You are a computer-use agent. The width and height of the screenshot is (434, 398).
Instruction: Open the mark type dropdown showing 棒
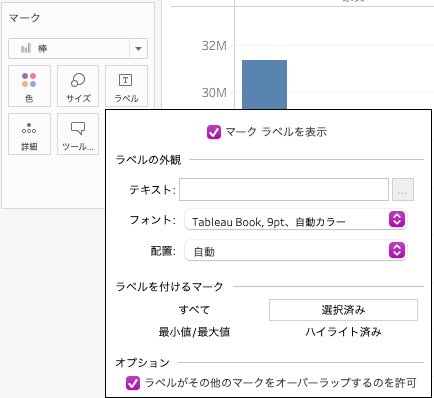pos(78,49)
